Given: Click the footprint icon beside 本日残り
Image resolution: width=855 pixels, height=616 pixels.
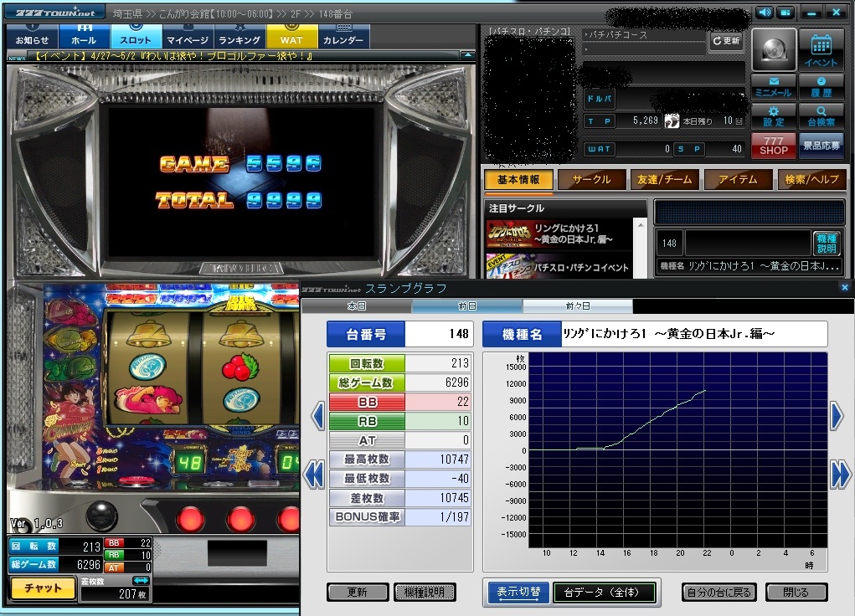Looking at the screenshot, I should 672,121.
